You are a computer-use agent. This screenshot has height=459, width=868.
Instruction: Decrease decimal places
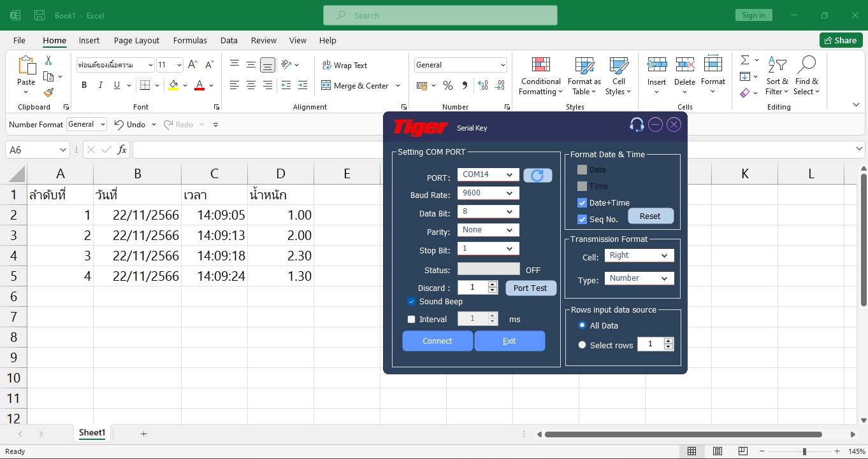pos(500,85)
